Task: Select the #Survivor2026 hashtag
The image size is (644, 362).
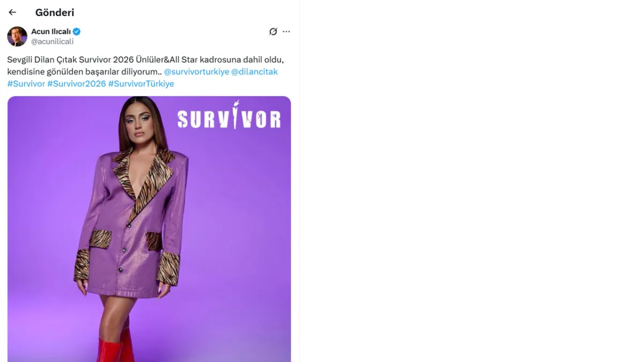Action: (x=77, y=84)
